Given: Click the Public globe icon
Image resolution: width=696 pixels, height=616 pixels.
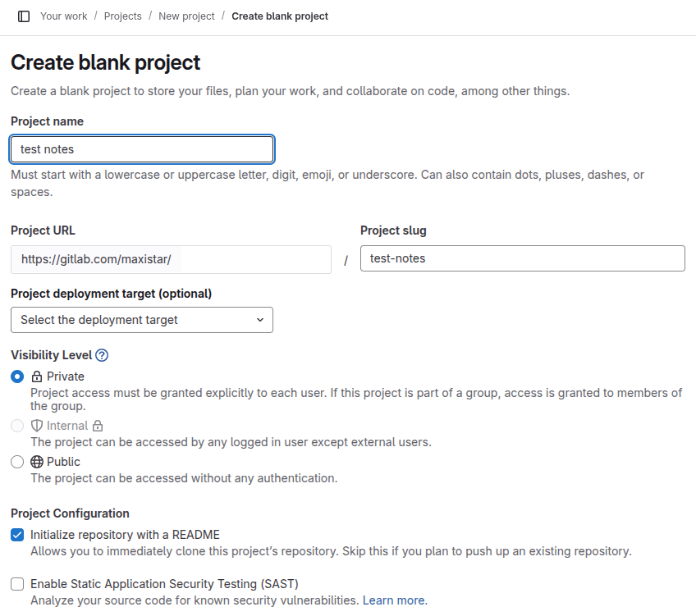Looking at the screenshot, I should point(37,462).
